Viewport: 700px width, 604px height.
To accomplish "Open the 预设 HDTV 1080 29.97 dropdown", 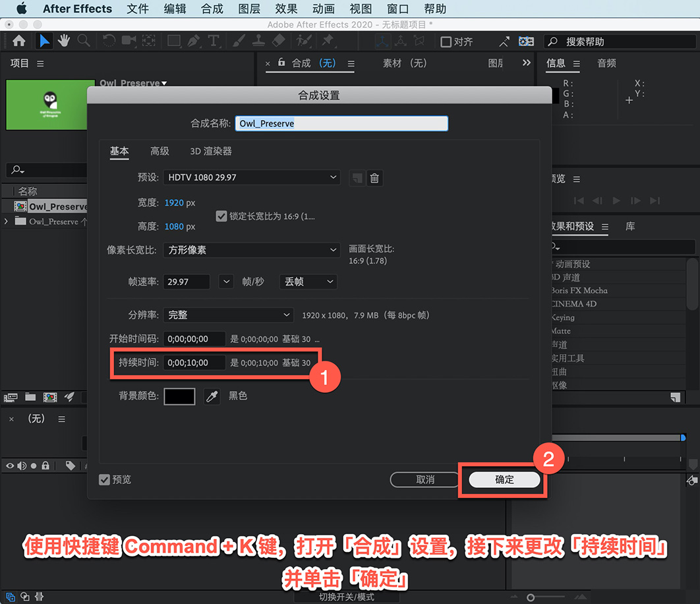I will pos(252,177).
